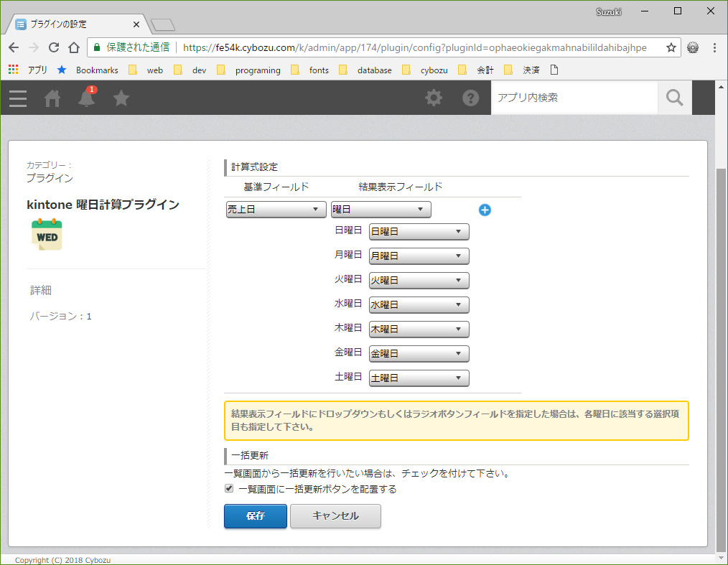
Task: Open the 決済 bookmarks folder
Action: point(522,70)
